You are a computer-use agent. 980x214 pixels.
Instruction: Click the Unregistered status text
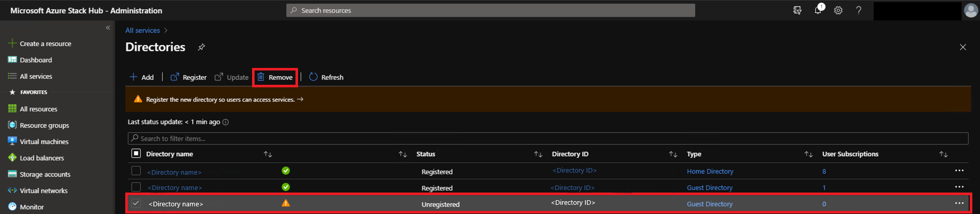[441, 204]
